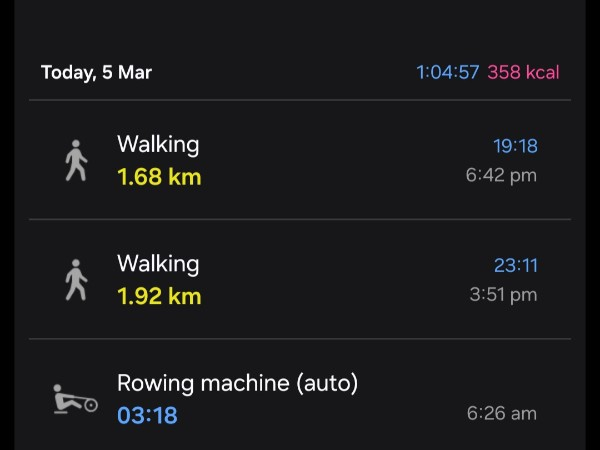Tap the 358 kcal total calories

click(523, 73)
